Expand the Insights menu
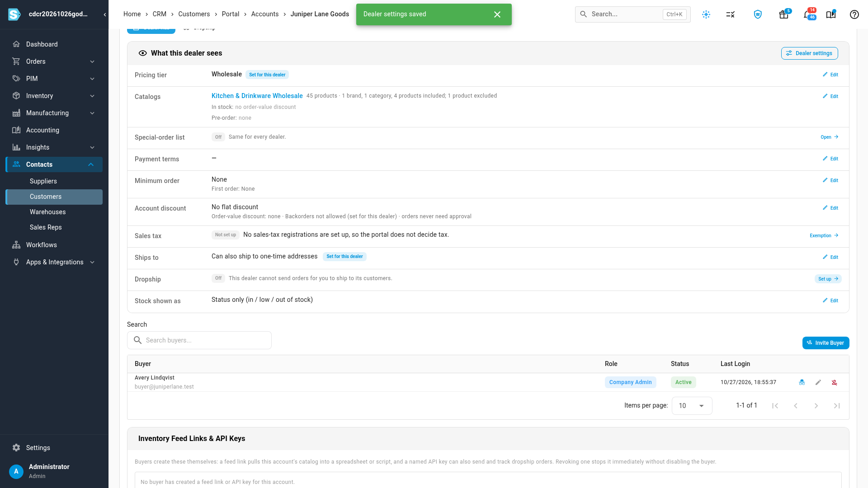 coord(54,147)
